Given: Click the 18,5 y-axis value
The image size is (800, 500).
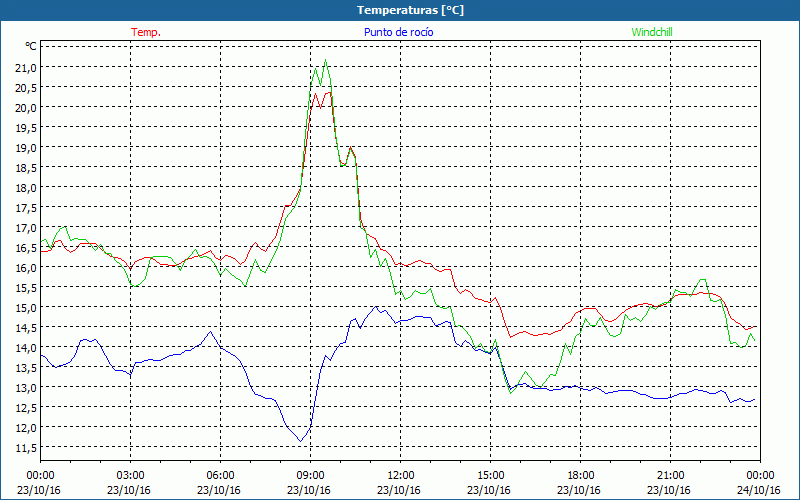Looking at the screenshot, I should [26, 167].
